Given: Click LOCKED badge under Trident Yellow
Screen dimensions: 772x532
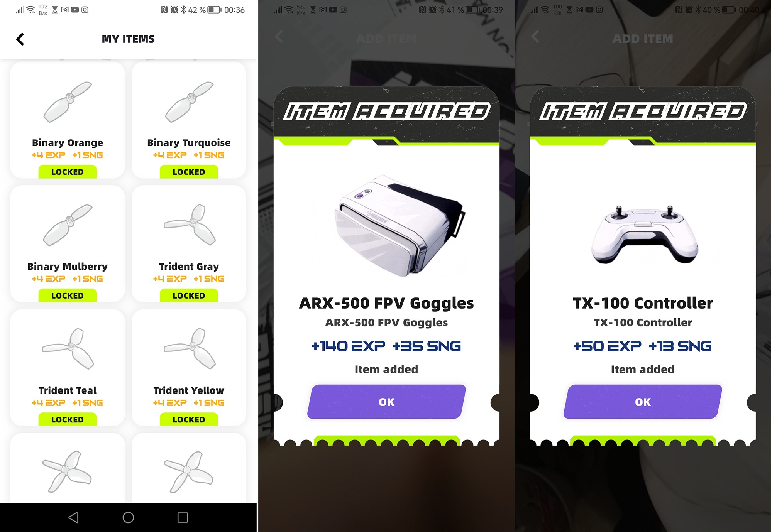Looking at the screenshot, I should 189,419.
